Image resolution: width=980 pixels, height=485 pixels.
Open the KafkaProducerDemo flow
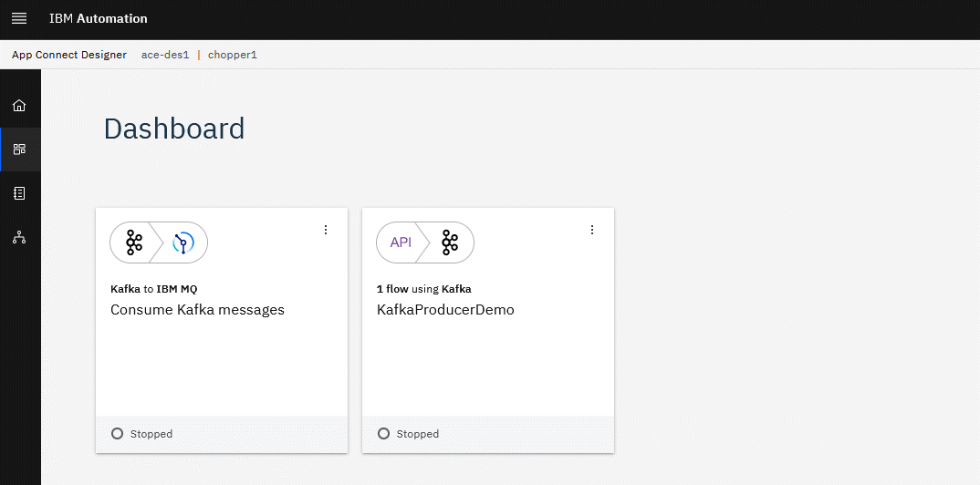point(445,310)
